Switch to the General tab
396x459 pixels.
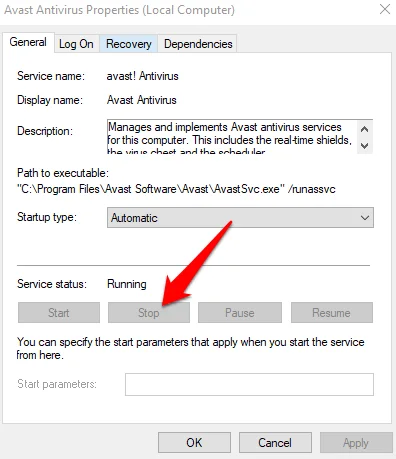(x=28, y=42)
